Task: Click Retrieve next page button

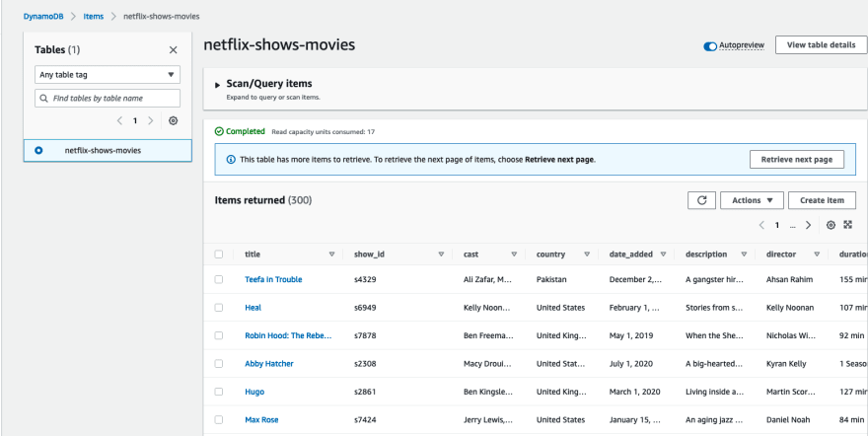Action: point(797,160)
